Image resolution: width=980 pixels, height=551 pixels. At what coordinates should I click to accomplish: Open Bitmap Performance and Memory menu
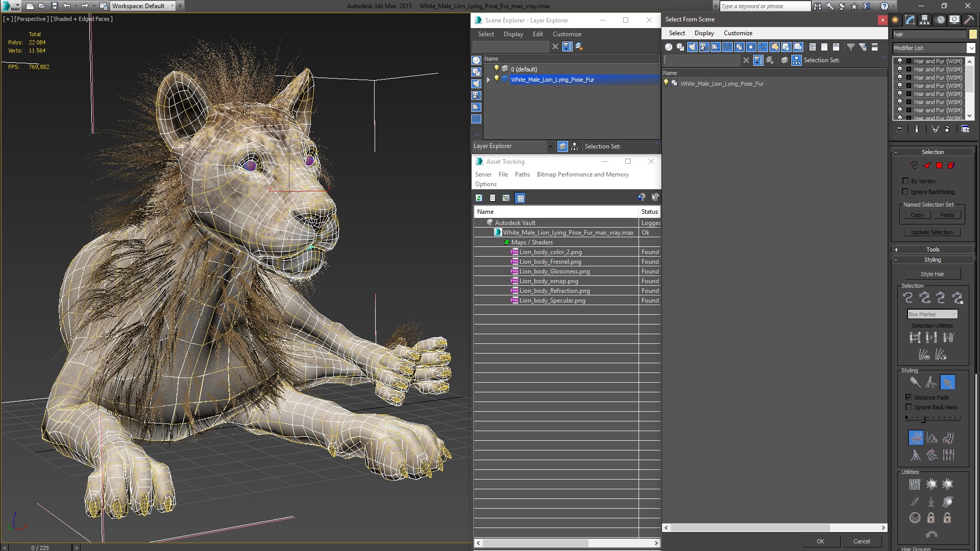582,174
